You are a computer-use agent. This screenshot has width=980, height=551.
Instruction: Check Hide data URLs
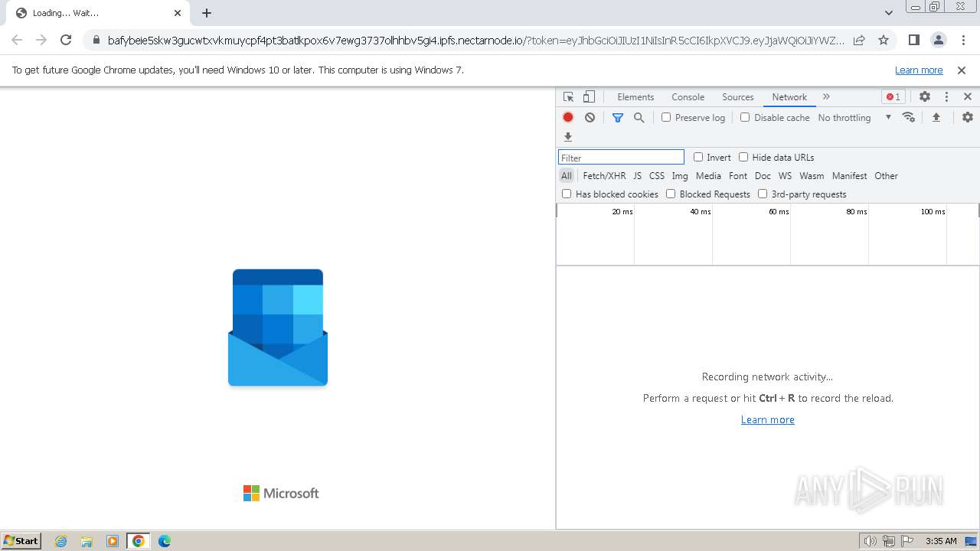coord(743,157)
